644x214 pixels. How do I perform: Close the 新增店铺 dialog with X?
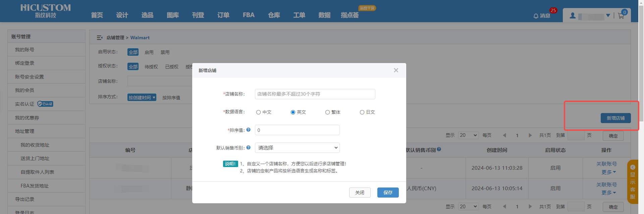[x=396, y=70]
